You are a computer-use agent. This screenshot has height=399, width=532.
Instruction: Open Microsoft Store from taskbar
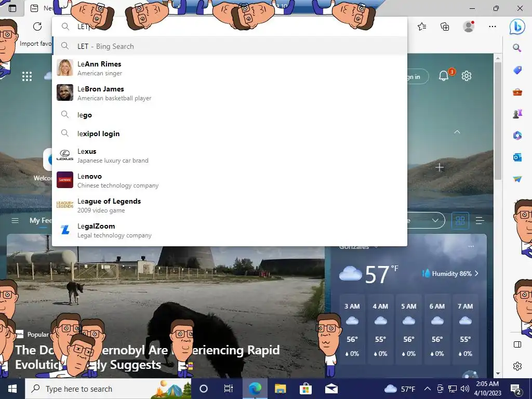tap(305, 389)
